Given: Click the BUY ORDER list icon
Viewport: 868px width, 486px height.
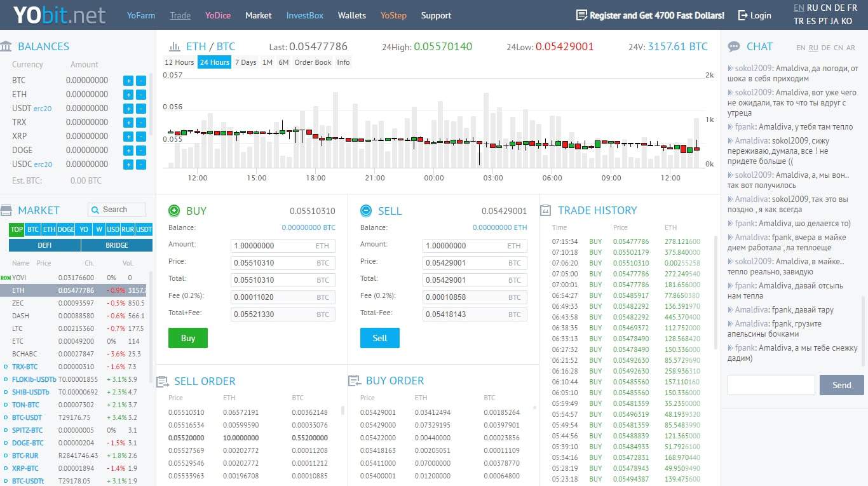Looking at the screenshot, I should pos(355,381).
